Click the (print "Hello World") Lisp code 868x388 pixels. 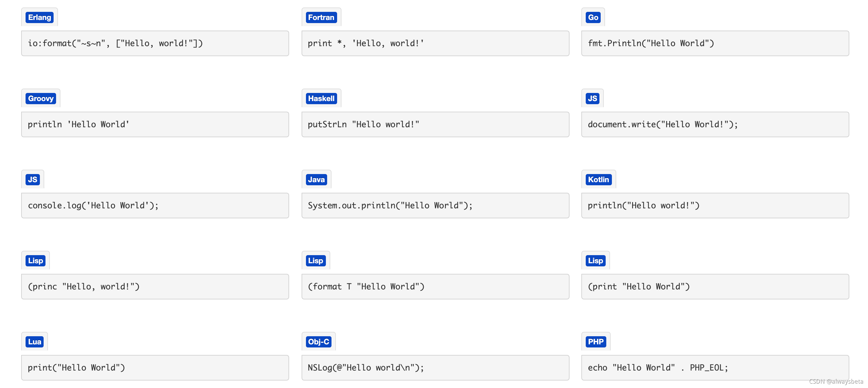click(x=715, y=287)
